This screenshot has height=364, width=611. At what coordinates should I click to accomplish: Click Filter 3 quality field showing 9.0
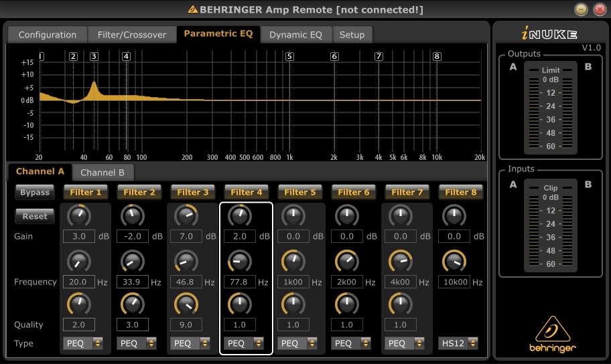click(186, 325)
